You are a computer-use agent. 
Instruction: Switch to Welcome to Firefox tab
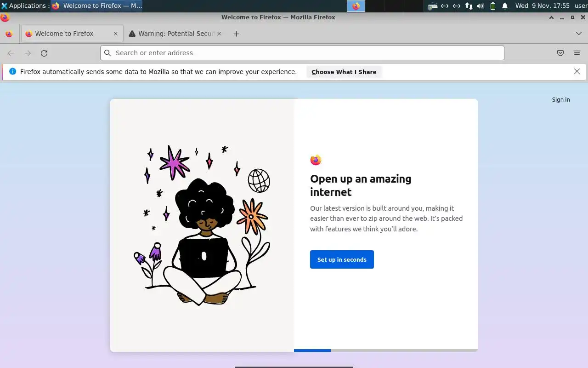72,34
